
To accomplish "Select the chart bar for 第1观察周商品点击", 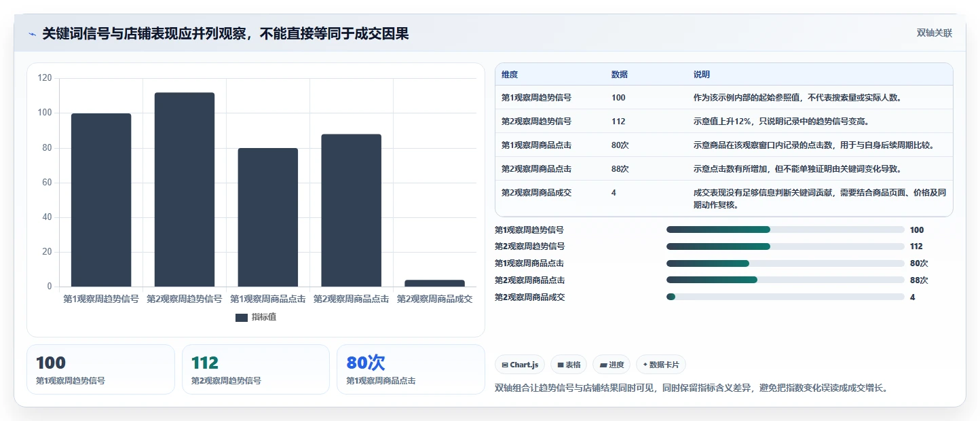I will pyautogui.click(x=268, y=217).
